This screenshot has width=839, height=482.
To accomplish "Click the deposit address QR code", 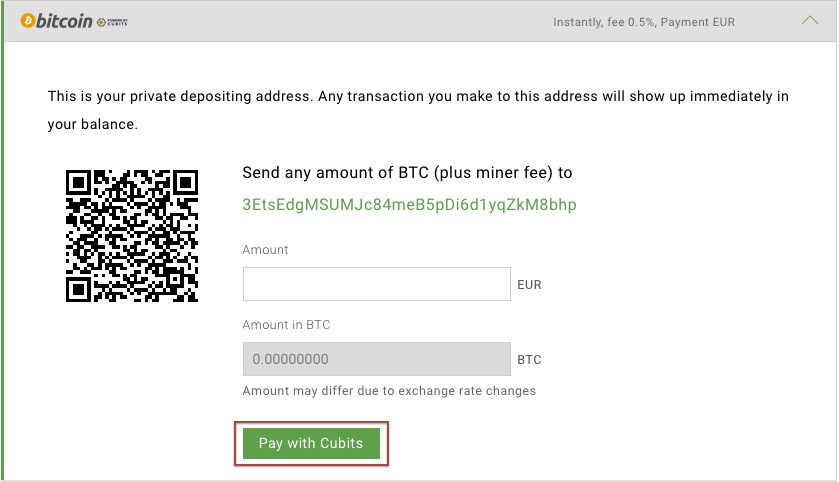I will [x=132, y=236].
